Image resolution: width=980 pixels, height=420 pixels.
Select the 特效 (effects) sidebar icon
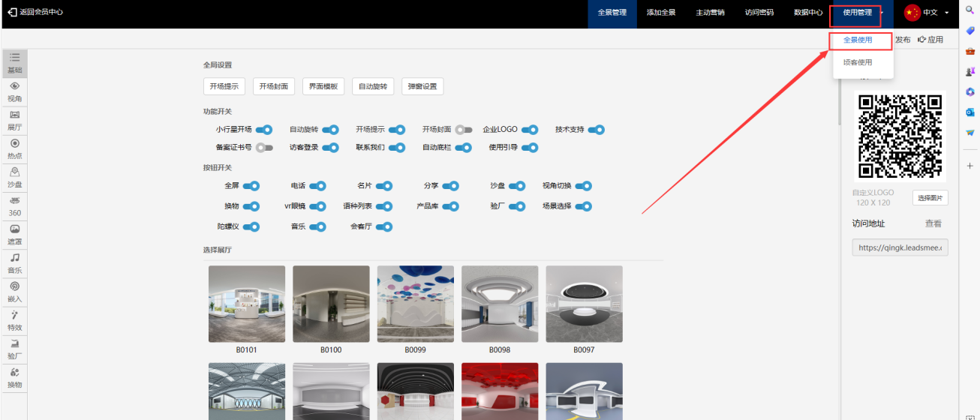[14, 320]
